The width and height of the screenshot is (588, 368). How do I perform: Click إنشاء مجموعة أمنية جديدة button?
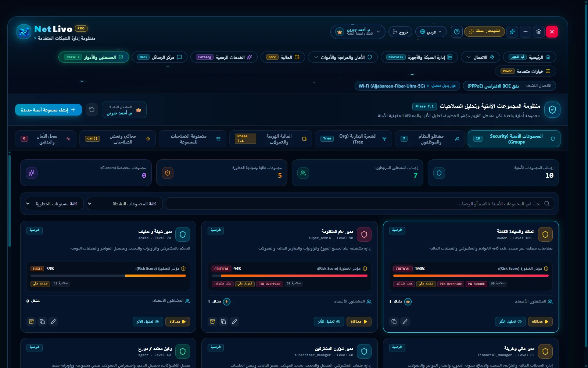coord(49,110)
